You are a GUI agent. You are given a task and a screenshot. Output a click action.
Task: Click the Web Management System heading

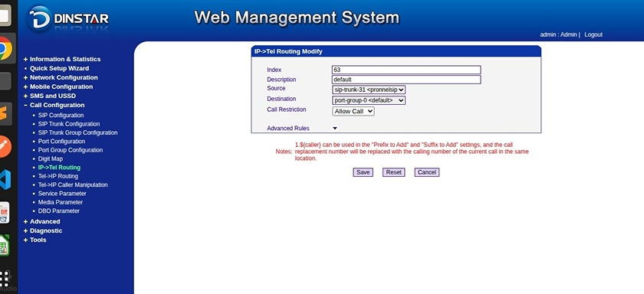[x=297, y=18]
